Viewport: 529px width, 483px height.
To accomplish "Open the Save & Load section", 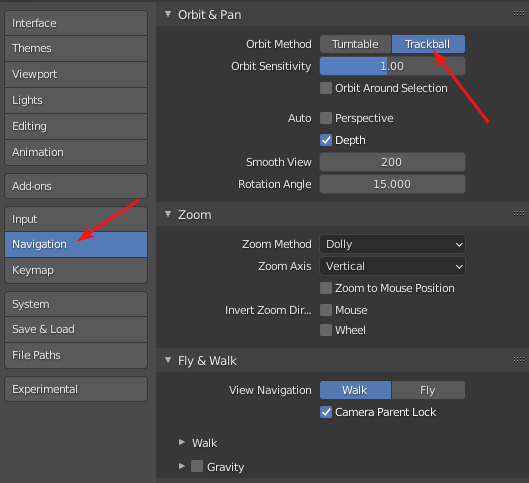I will 76,330.
